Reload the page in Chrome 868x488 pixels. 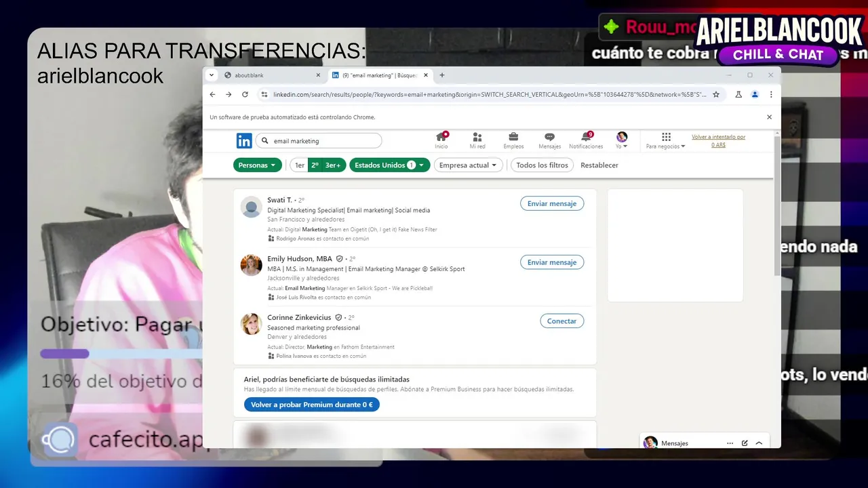(x=245, y=94)
